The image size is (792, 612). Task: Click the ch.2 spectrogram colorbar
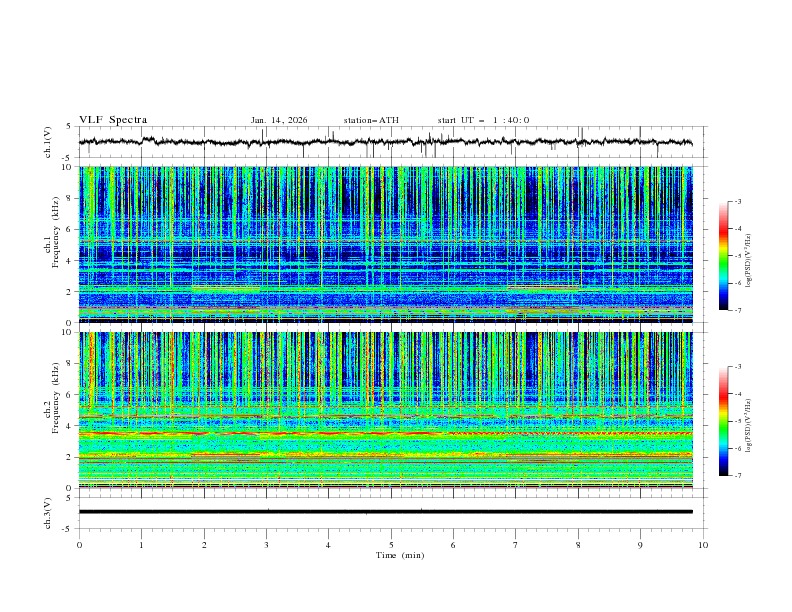pos(724,421)
